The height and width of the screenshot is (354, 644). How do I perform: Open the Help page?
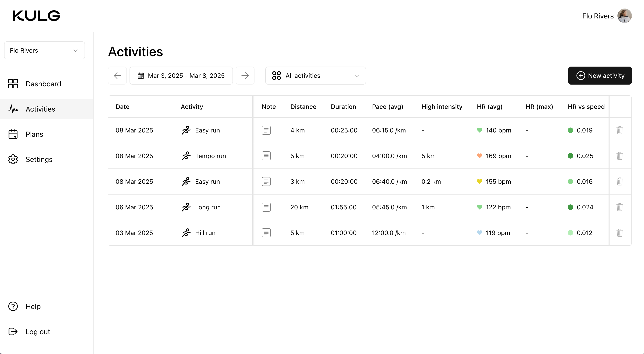pos(47,307)
